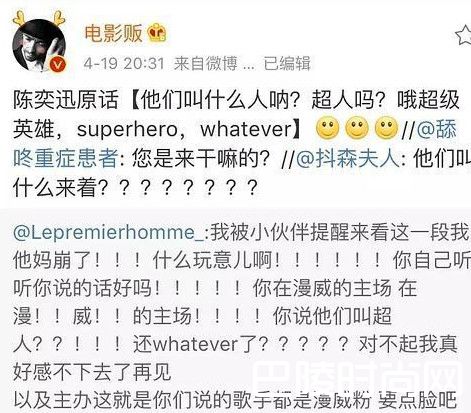
Task: Click the third smiley emoji
Action: click(386, 128)
